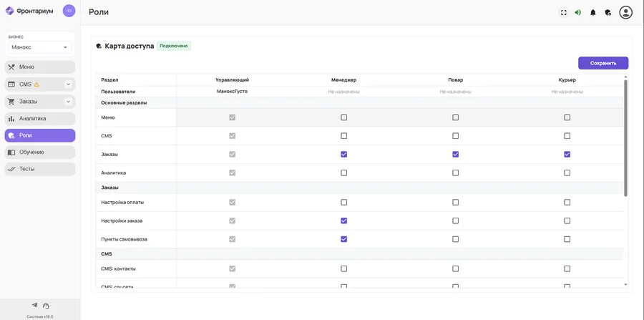Screen dimensions: 644x320
Task: Enable Меню access for Курьер
Action: click(x=567, y=117)
